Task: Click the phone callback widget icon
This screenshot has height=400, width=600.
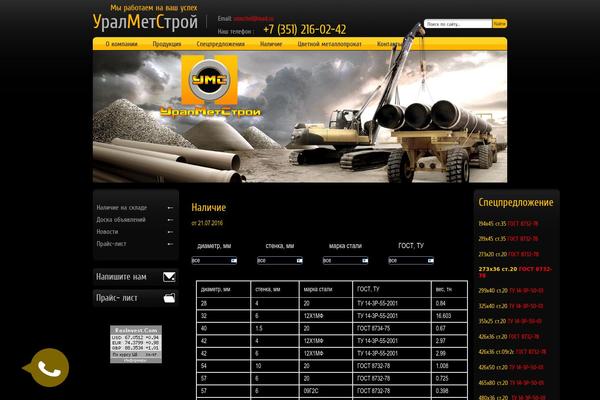Action: [x=47, y=367]
